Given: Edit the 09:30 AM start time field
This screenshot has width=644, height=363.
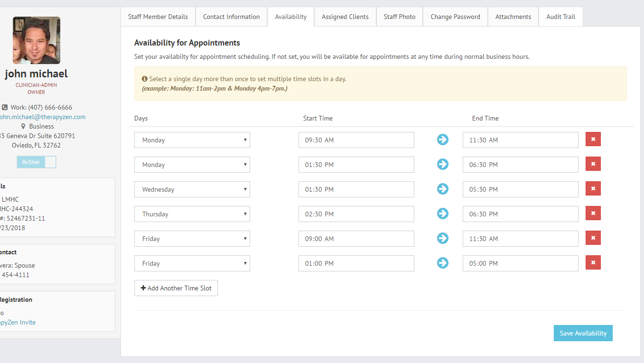Looking at the screenshot, I should pos(356,140).
